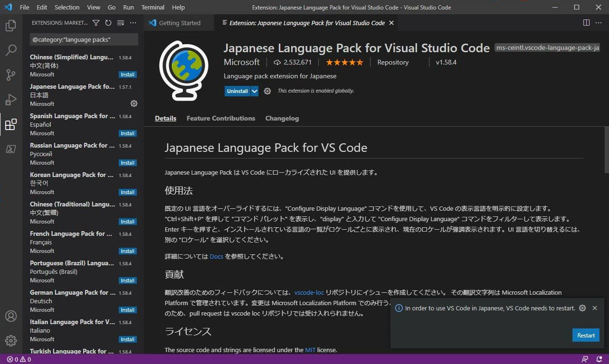Install the Portuguese (Brazil) Language Pack
Image resolution: width=609 pixels, height=364 pixels.
click(x=127, y=280)
